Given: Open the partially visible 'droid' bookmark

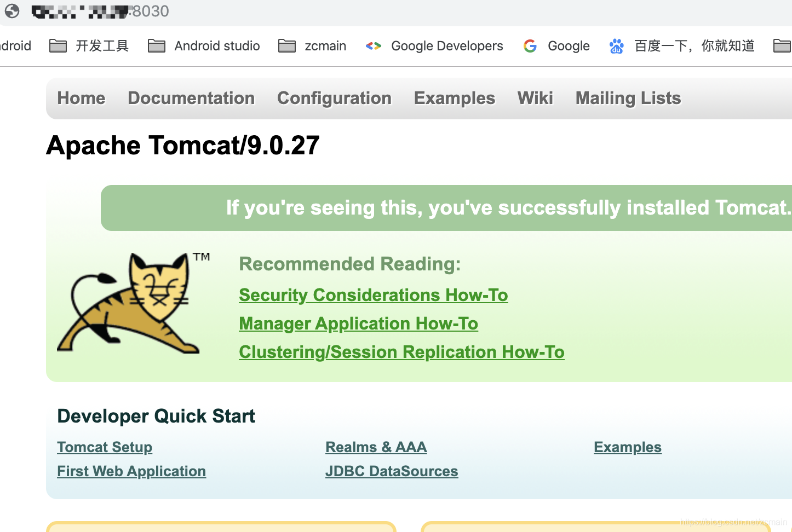Looking at the screenshot, I should [x=15, y=46].
